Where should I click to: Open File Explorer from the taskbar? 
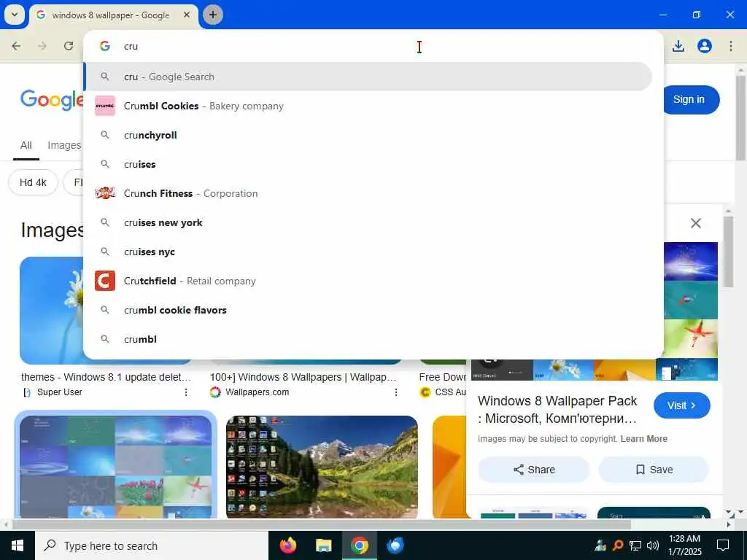(323, 545)
